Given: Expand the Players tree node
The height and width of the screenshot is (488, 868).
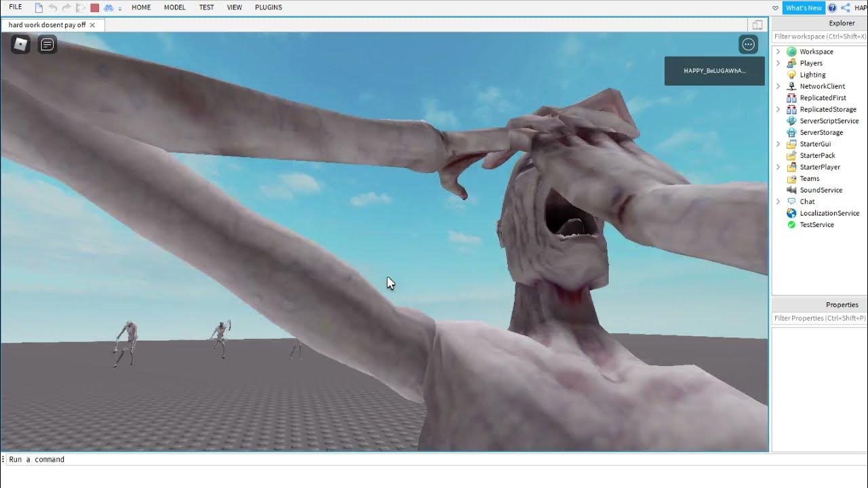Looking at the screenshot, I should click(778, 63).
